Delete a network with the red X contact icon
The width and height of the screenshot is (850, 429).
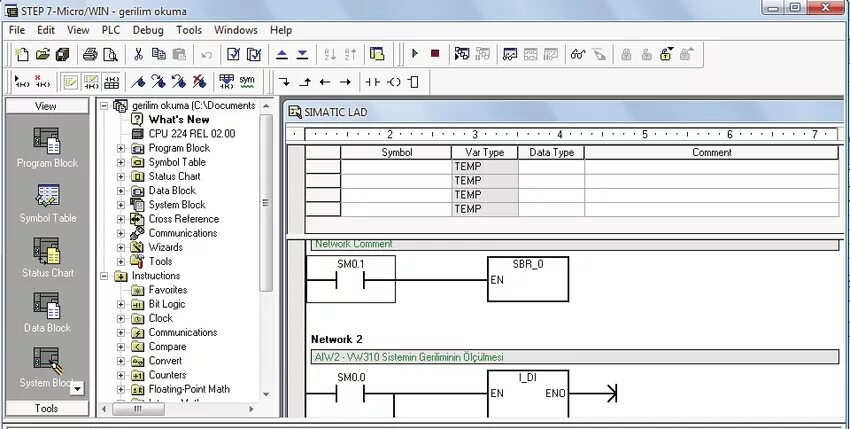(x=42, y=82)
